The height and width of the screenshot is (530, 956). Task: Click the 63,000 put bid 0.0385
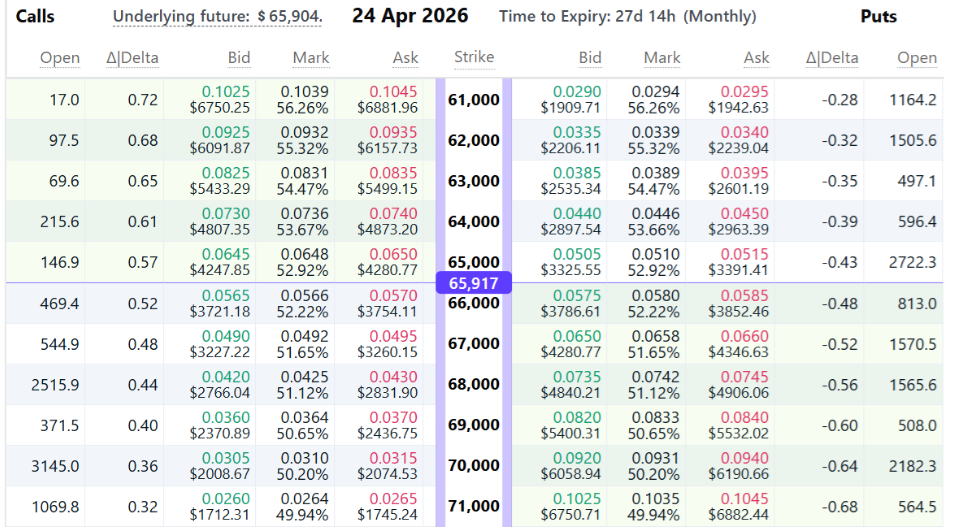577,173
